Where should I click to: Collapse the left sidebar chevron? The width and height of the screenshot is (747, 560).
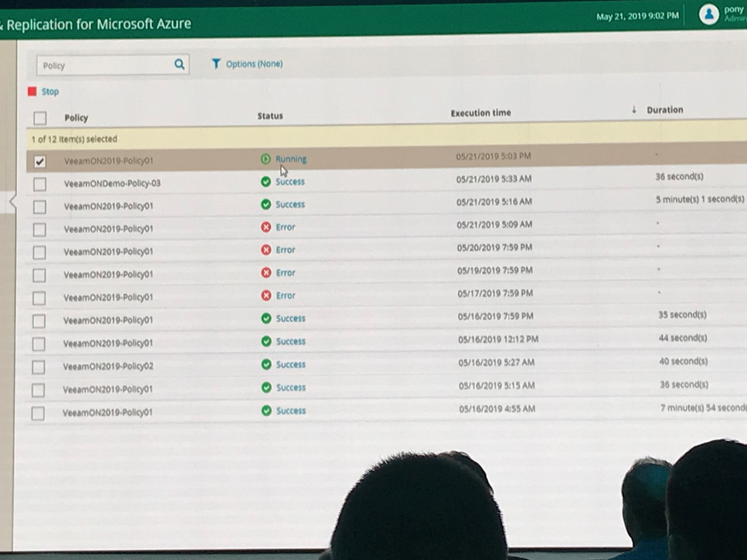tap(13, 202)
